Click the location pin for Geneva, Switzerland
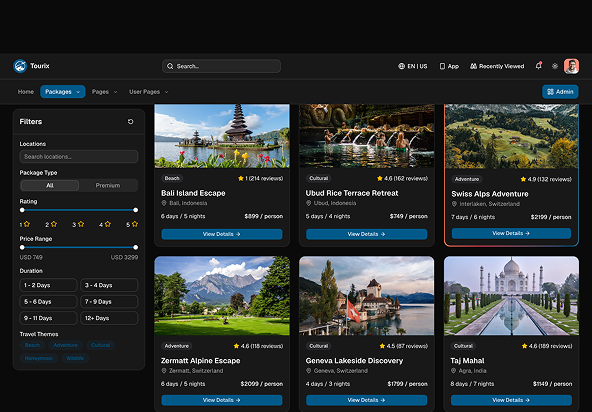 pyautogui.click(x=308, y=371)
